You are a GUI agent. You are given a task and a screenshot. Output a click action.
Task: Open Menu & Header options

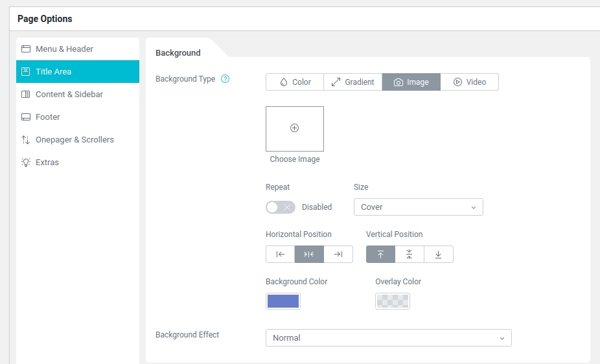click(x=64, y=49)
